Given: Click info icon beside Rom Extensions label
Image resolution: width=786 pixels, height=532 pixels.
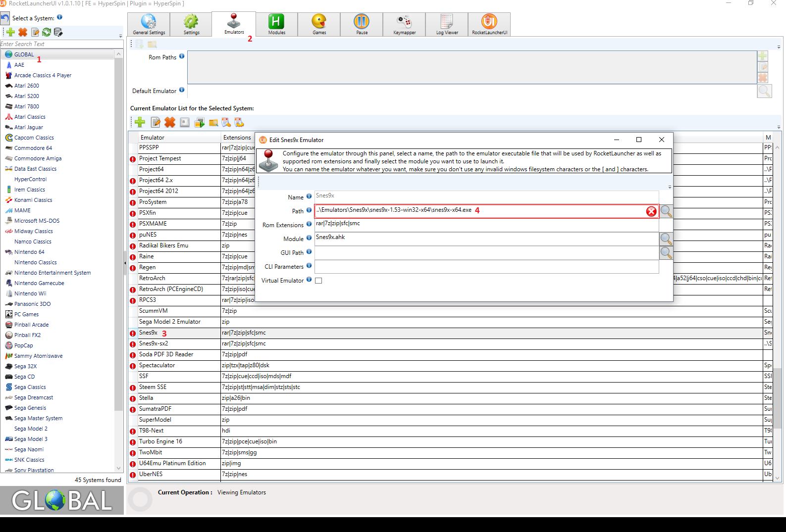Looking at the screenshot, I should [x=309, y=224].
